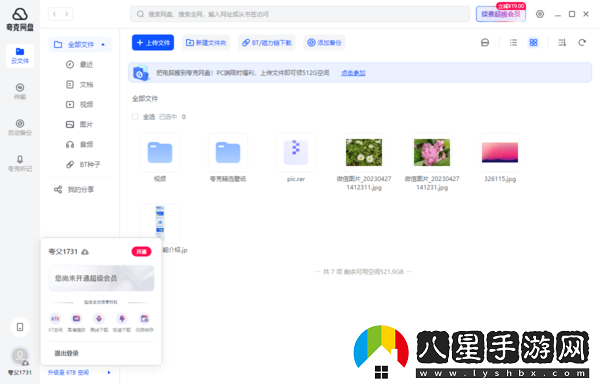Open the 图片 pictures category
The height and width of the screenshot is (384, 600).
tap(80, 124)
